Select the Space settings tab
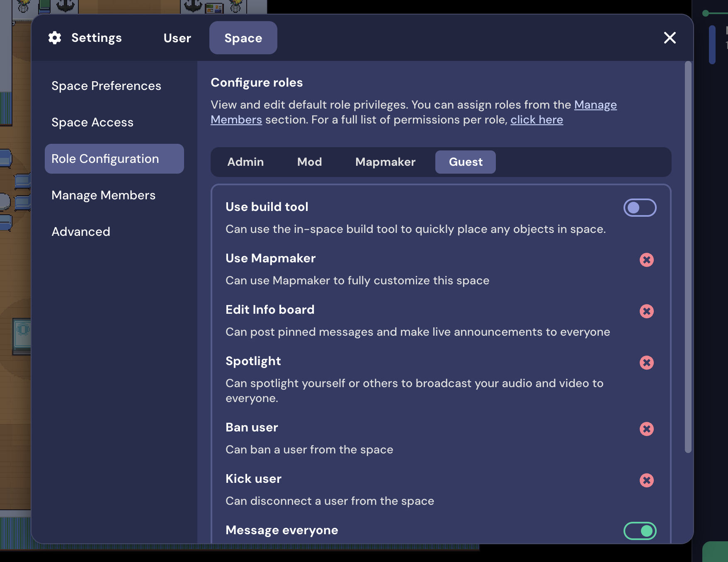728x562 pixels. coord(243,38)
